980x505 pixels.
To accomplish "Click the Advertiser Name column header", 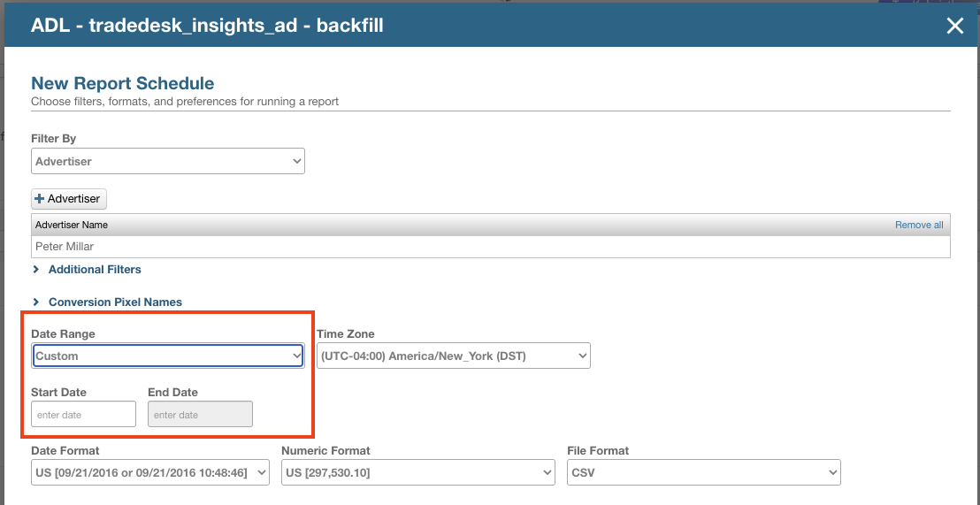I will (72, 225).
